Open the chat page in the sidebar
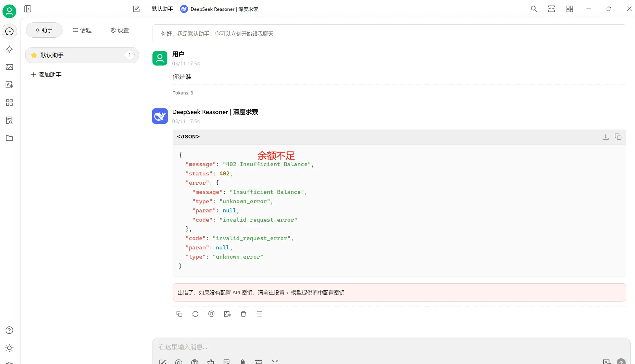Screen dimensions: 635x364 [x=9, y=31]
